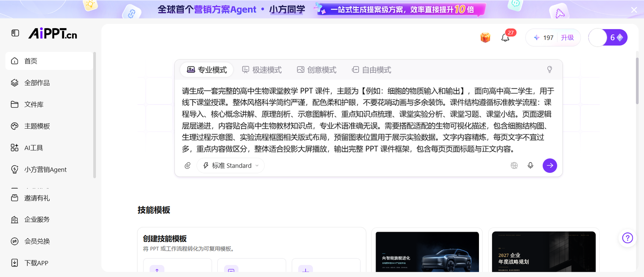This screenshot has width=644, height=277.
Task: Start voice input with microphone icon
Action: pyautogui.click(x=530, y=165)
